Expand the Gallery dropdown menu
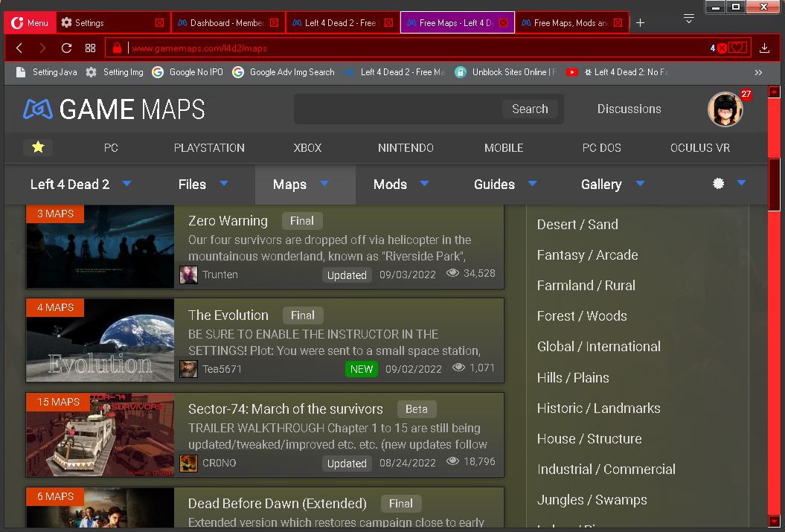The image size is (785, 532). click(x=640, y=183)
